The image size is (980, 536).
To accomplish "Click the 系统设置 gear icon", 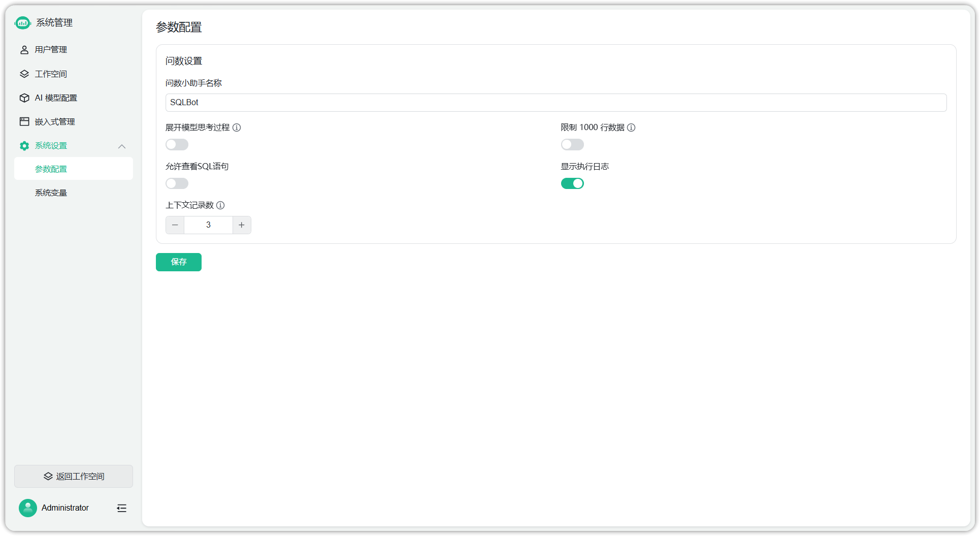I will 24,146.
